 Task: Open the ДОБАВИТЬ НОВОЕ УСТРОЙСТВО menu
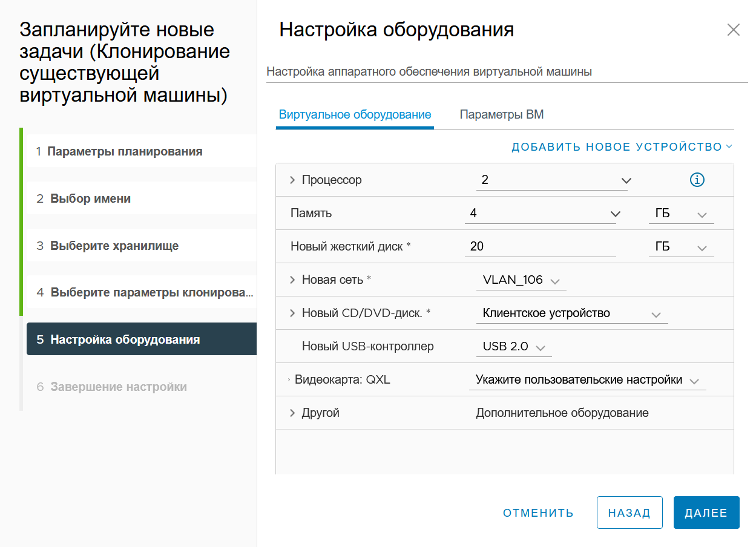pos(622,147)
